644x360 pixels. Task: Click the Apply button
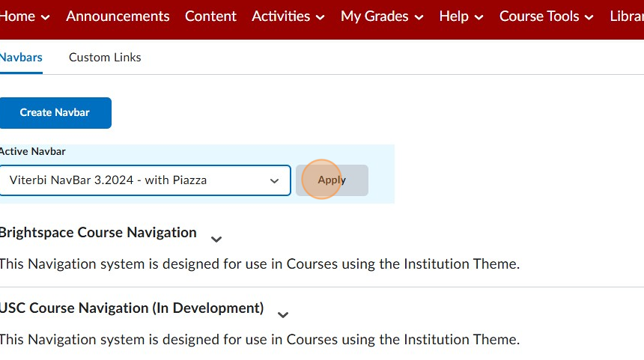(x=332, y=180)
